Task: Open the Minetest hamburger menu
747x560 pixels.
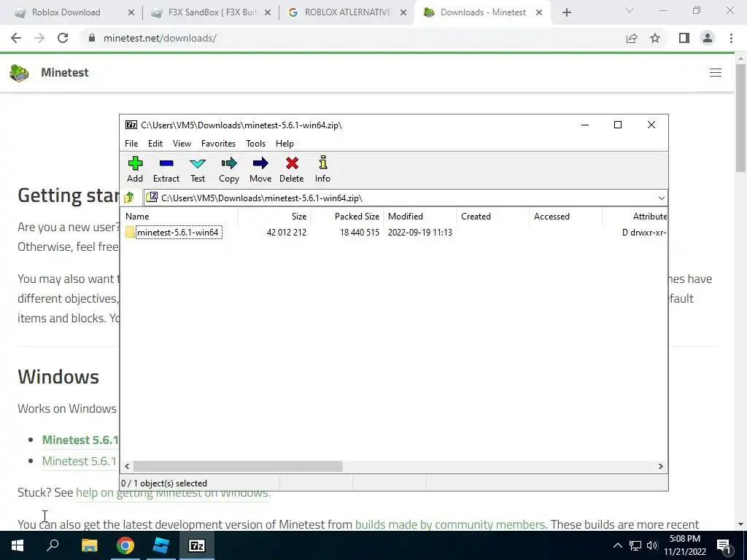Action: pyautogui.click(x=716, y=72)
